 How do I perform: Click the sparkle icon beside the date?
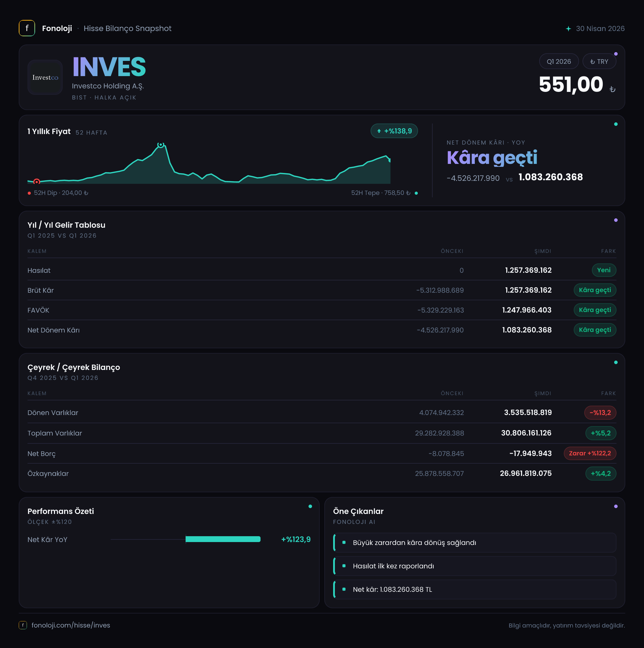(x=568, y=28)
